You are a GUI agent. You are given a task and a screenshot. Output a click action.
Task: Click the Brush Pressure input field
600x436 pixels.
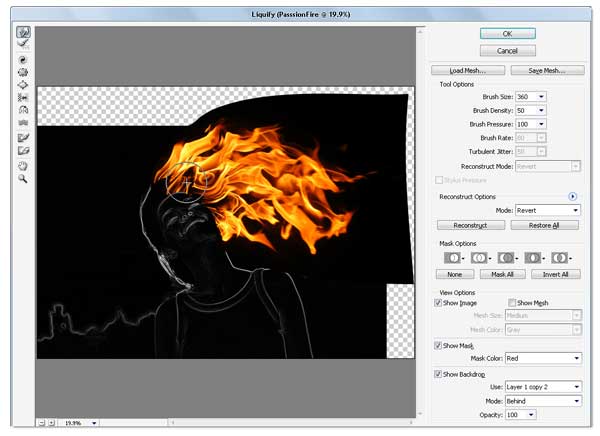(x=529, y=124)
